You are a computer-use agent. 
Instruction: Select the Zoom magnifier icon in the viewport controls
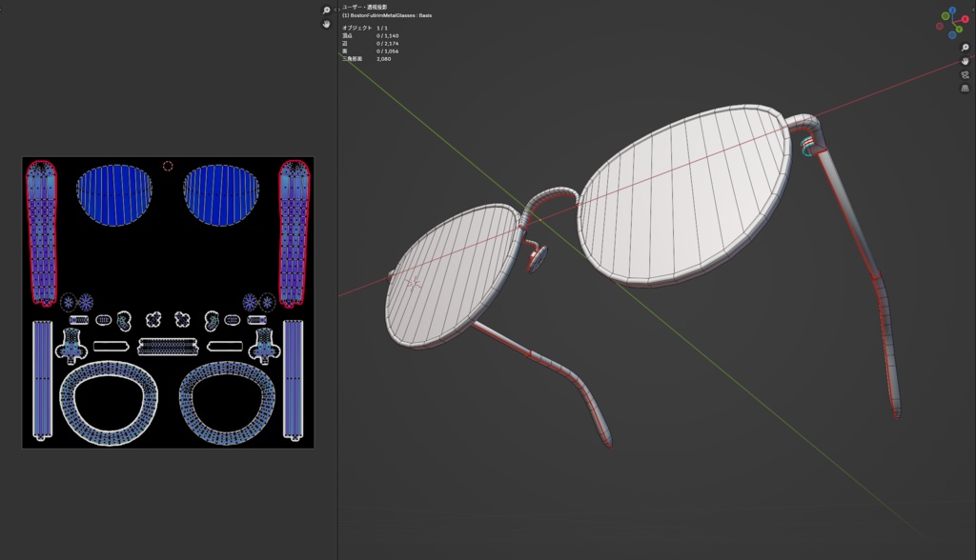point(965,48)
